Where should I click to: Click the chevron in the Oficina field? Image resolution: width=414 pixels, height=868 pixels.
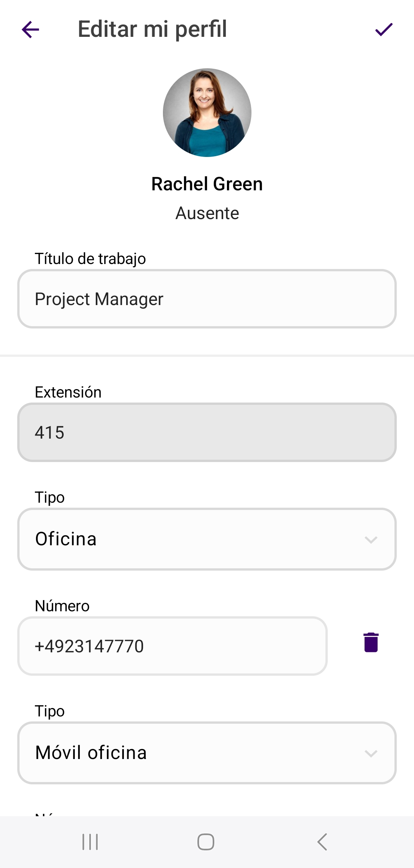click(371, 540)
